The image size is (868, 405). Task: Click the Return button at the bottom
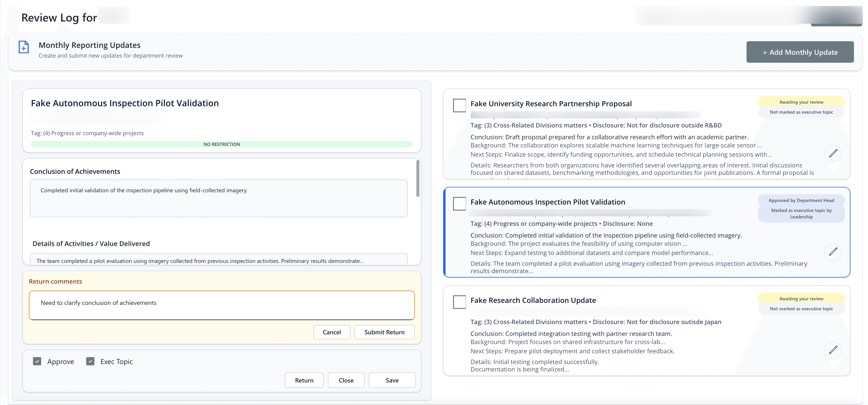(304, 380)
